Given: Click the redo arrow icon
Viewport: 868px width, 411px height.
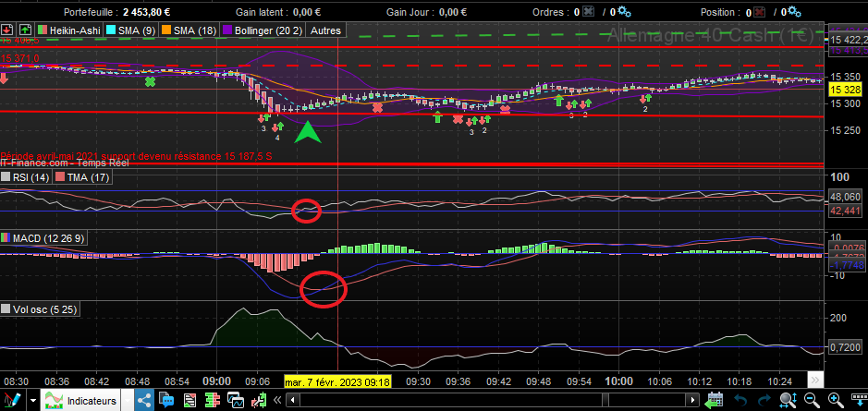Looking at the screenshot, I should pos(764,400).
